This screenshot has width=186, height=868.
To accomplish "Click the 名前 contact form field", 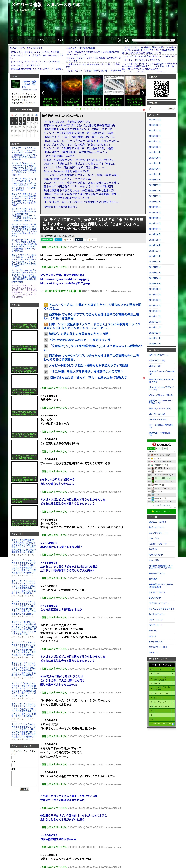I will (x=24, y=757).
